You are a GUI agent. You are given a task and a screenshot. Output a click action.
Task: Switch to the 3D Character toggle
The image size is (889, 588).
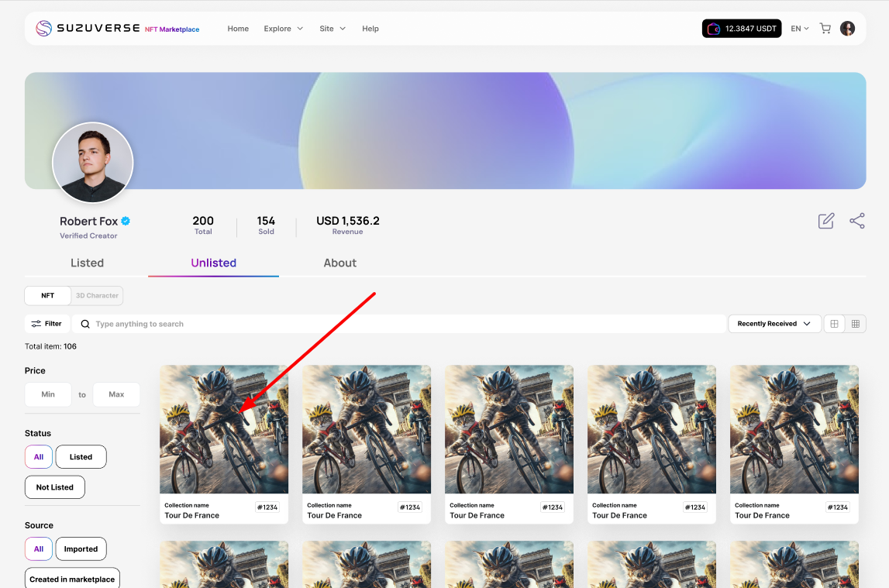(x=97, y=296)
